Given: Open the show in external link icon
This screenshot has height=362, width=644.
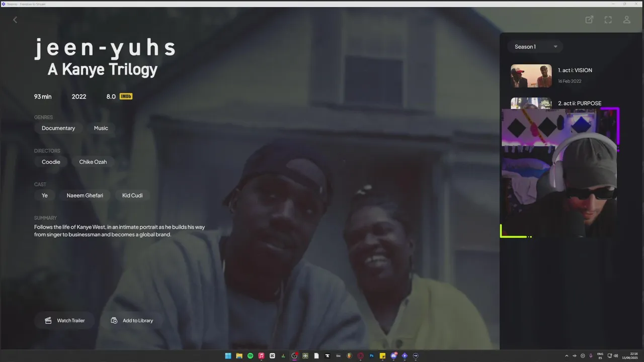Looking at the screenshot, I should pyautogui.click(x=589, y=20).
